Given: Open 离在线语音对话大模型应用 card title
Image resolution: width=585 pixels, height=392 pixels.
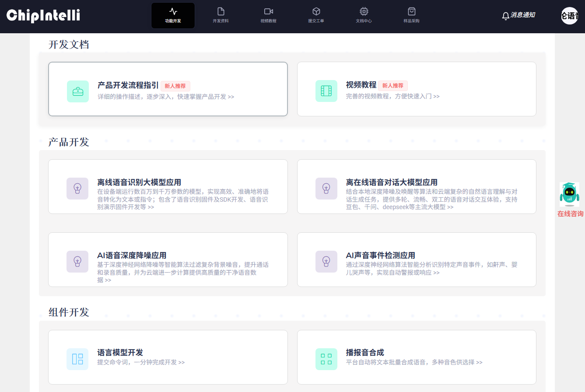Looking at the screenshot, I should pos(392,182).
